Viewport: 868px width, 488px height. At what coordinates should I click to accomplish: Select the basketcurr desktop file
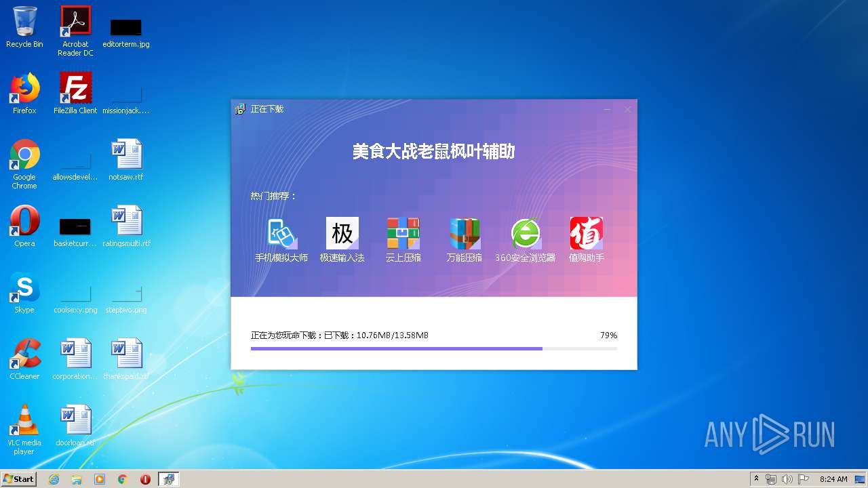(75, 231)
